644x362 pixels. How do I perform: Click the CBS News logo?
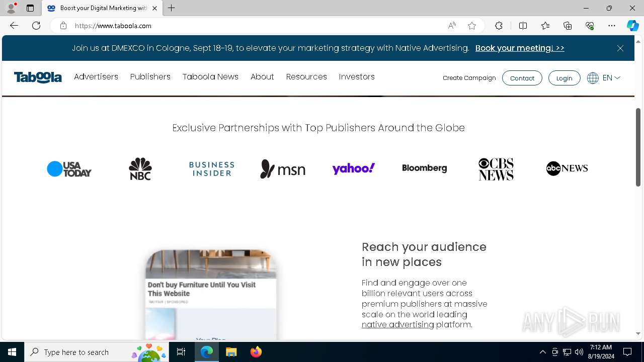(496, 169)
